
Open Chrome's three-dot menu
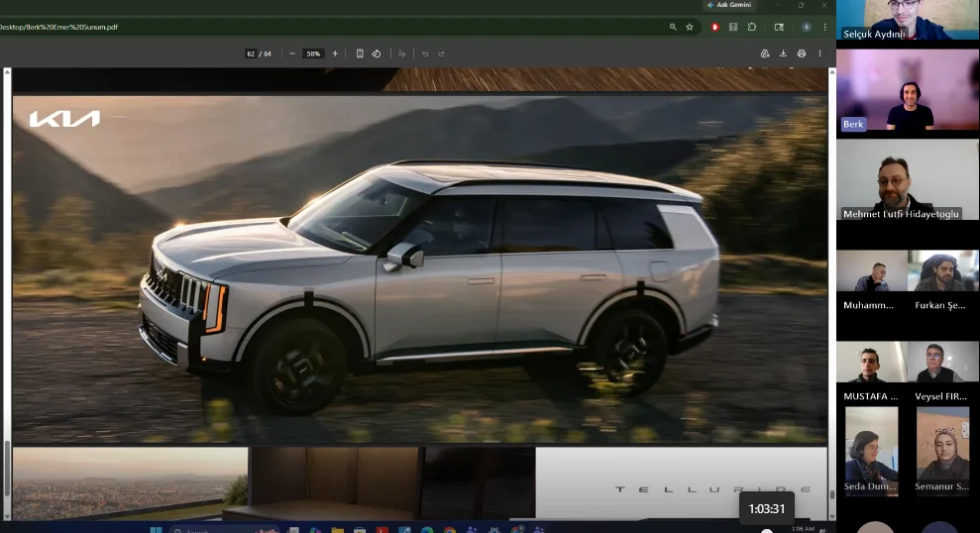click(825, 27)
